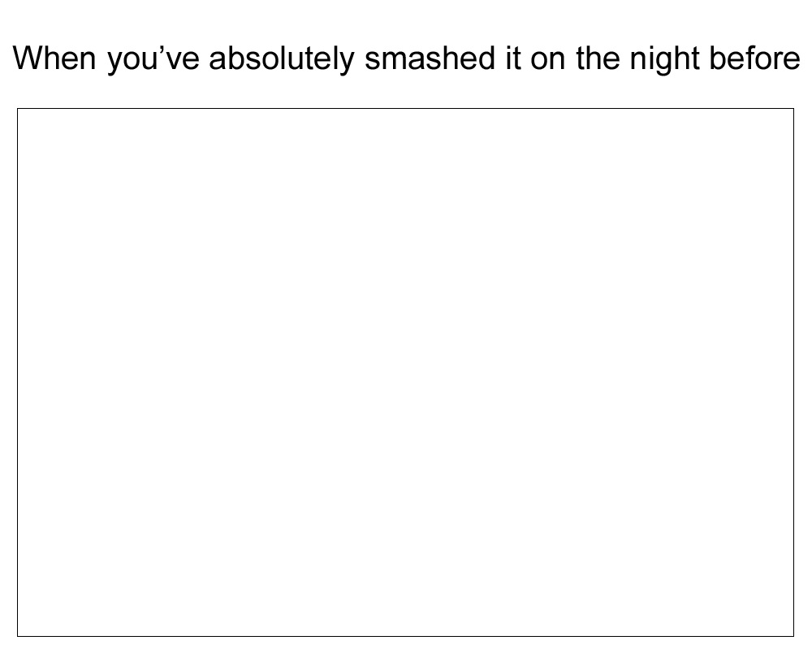The image size is (812, 649).
Task: Click the center of the empty image placeholder
Action: [405, 372]
